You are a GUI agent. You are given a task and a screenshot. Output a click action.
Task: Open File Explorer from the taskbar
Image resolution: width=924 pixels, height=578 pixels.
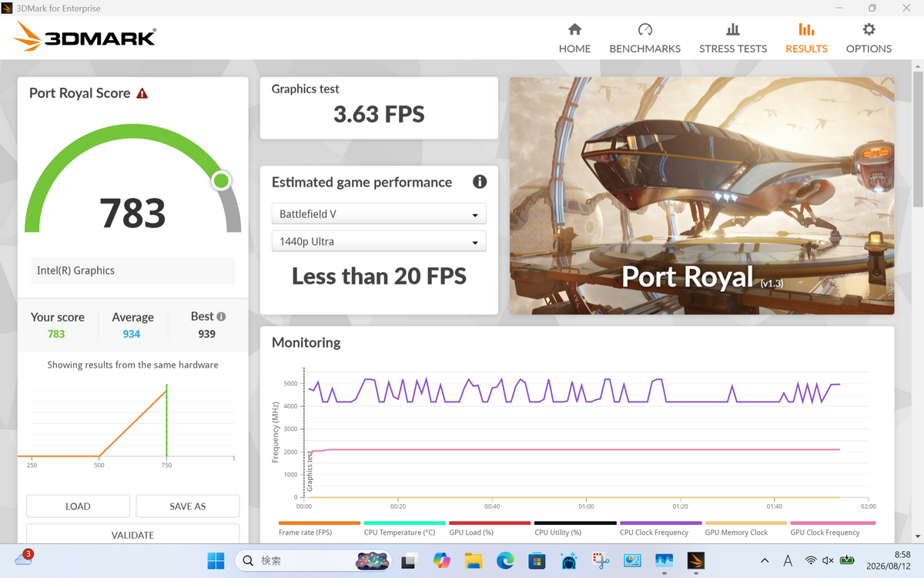coord(473,560)
